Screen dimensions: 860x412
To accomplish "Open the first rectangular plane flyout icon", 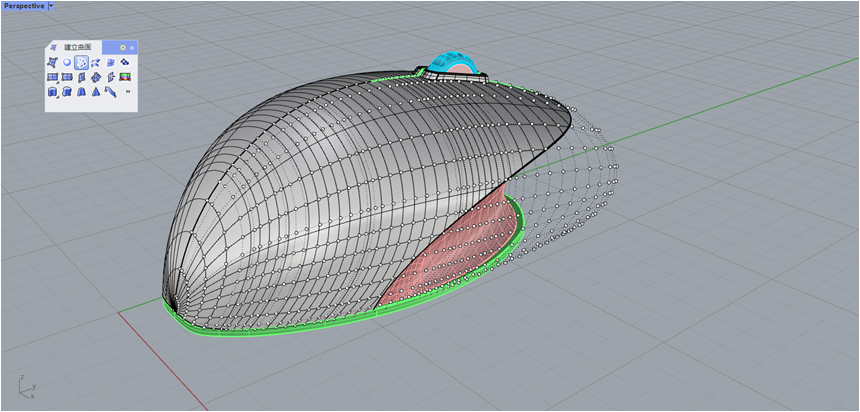I will [x=52, y=77].
